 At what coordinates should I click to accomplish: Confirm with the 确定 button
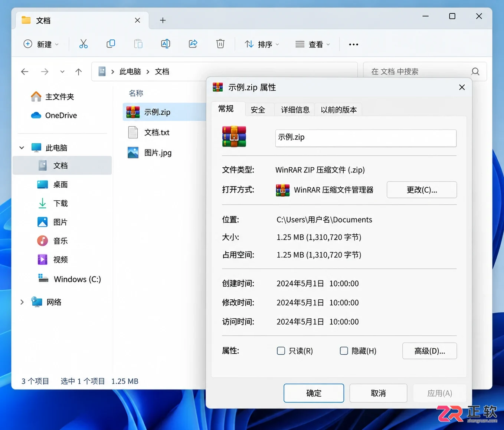coord(314,393)
